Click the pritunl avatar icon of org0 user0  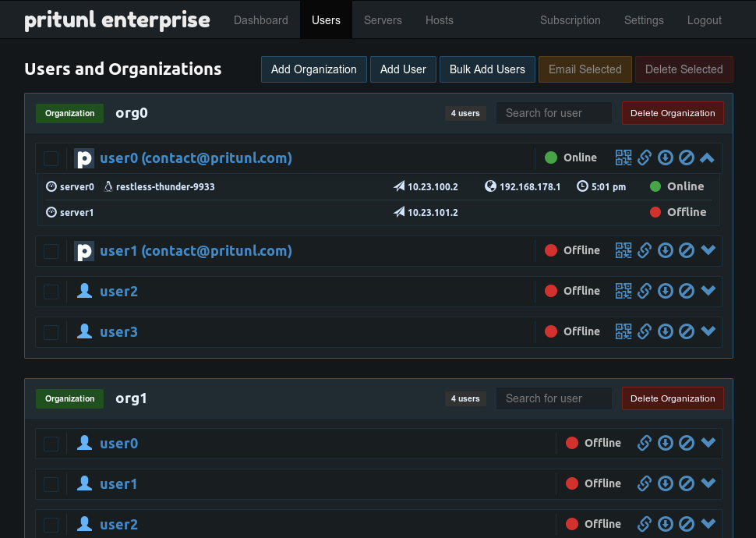coord(84,158)
